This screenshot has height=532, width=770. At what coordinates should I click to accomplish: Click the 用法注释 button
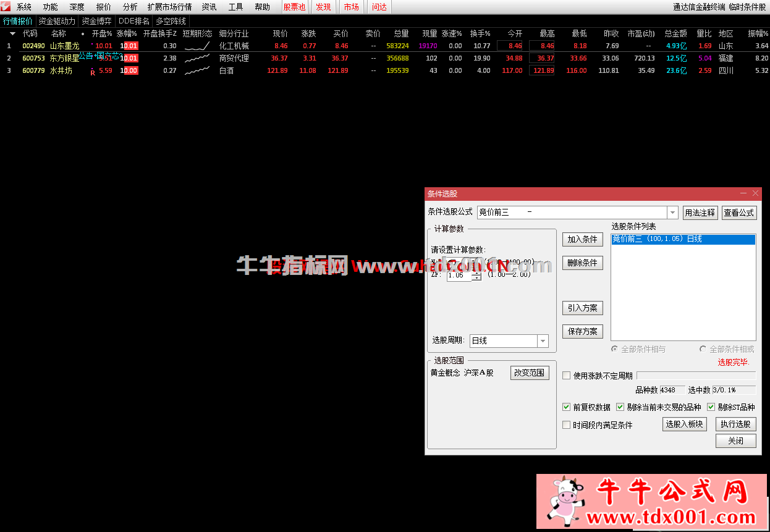click(700, 212)
